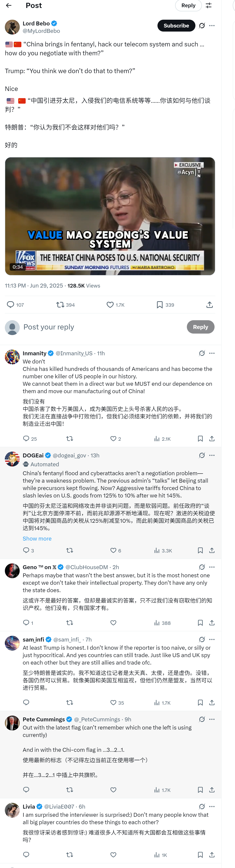
Task: Open reply sorting options icon beside Reply
Action: pos(209,5)
